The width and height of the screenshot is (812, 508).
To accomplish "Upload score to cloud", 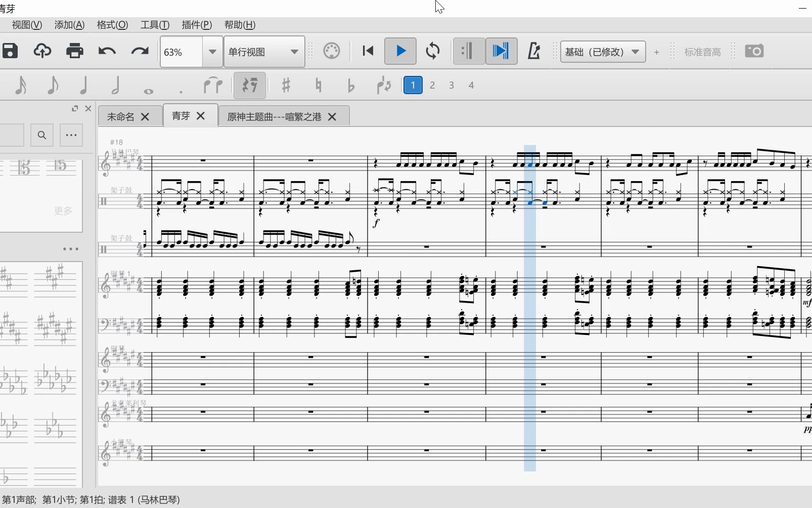I will 42,51.
